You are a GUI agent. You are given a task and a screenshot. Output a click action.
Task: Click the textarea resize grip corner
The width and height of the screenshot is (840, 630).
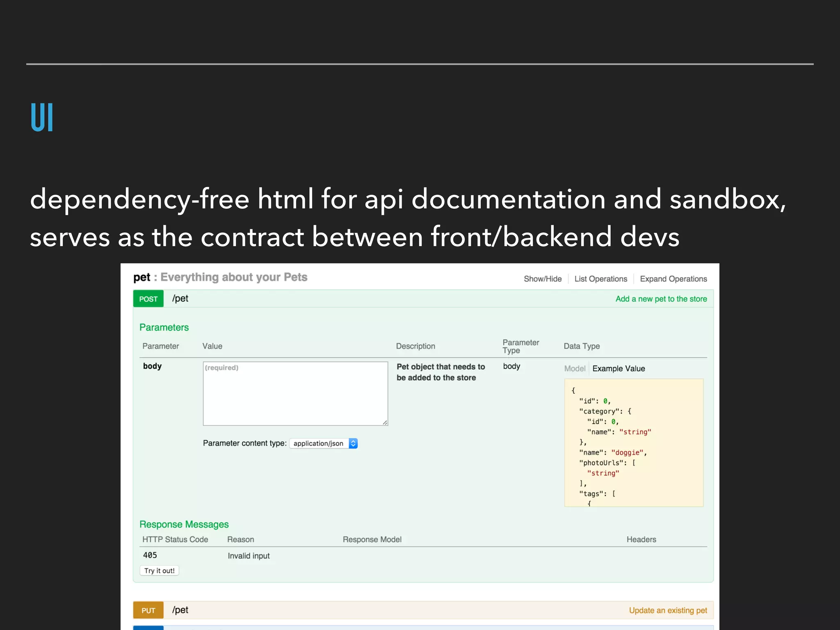coord(385,422)
